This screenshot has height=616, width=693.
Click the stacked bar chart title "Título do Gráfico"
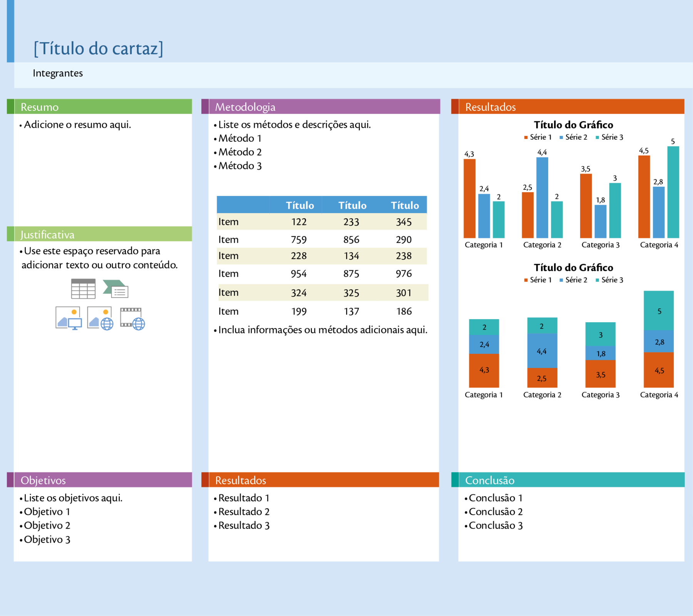pos(573,268)
